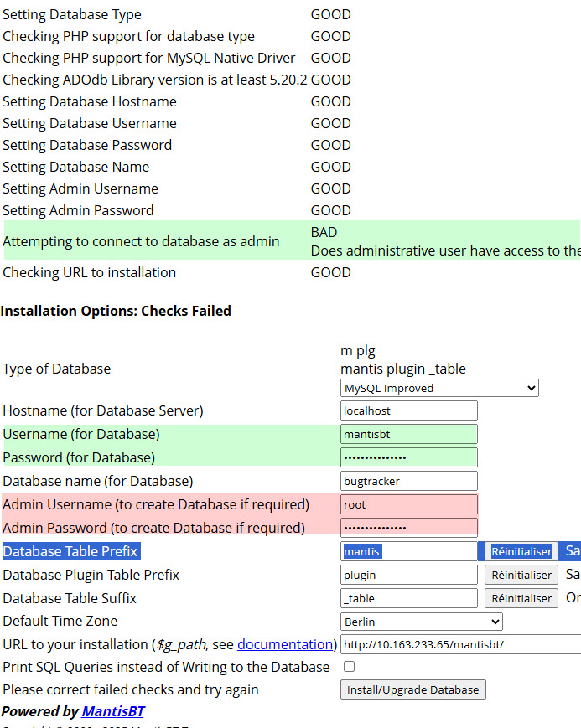Click into the Admin Password field
The width and height of the screenshot is (581, 728).
[409, 528]
